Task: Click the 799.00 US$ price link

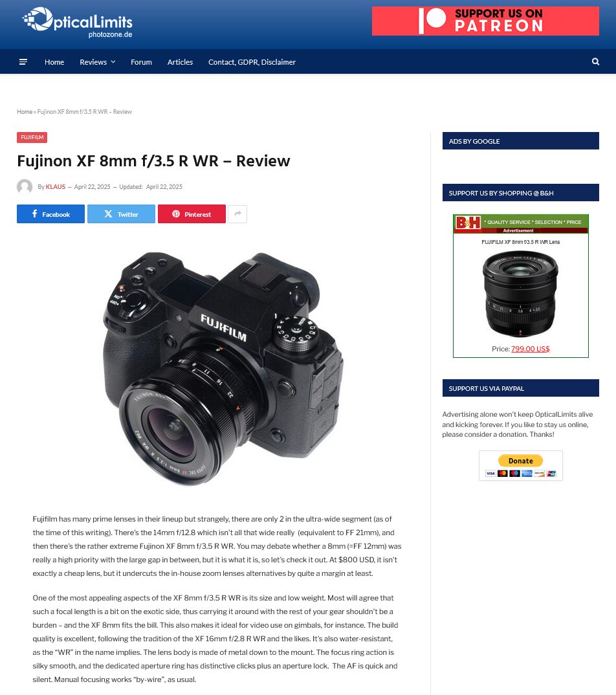Action: point(530,349)
